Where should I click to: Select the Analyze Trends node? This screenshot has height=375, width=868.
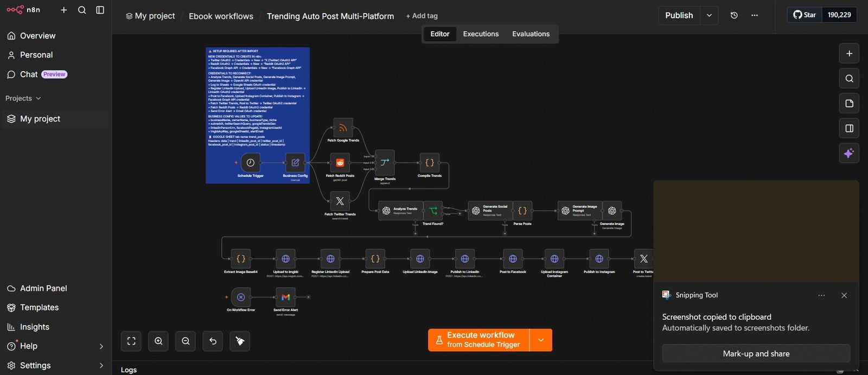400,211
